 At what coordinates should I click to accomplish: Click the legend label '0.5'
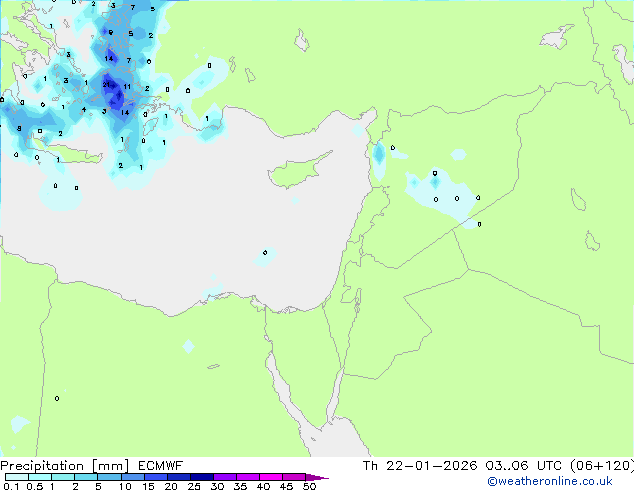34,486
